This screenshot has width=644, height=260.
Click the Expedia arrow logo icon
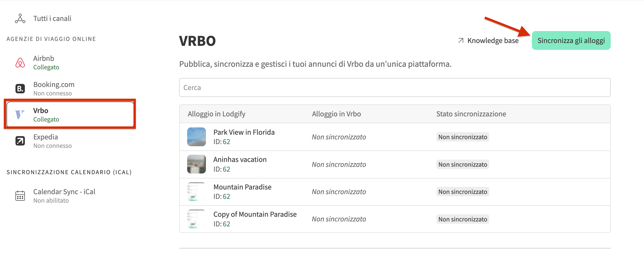(20, 141)
